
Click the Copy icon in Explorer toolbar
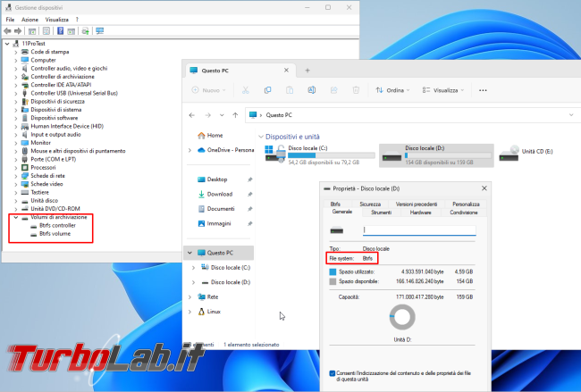(x=267, y=90)
